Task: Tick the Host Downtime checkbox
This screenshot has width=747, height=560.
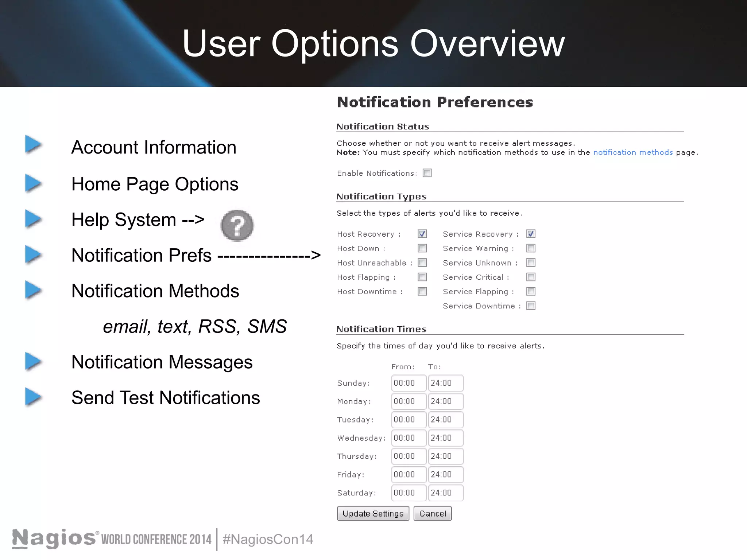Action: click(422, 291)
